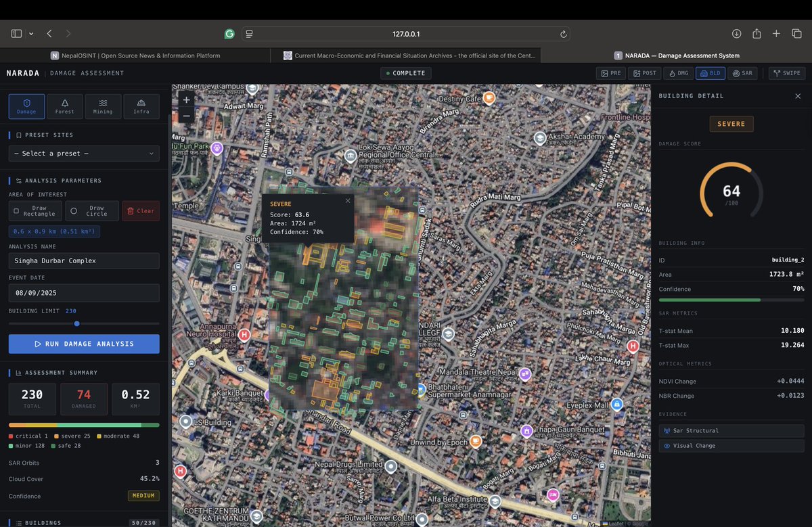
Task: Click the 230 Total summary card
Action: 32,399
